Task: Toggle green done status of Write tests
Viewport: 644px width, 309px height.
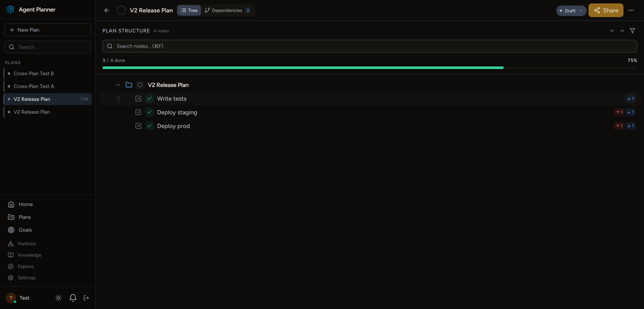Action: (x=149, y=99)
